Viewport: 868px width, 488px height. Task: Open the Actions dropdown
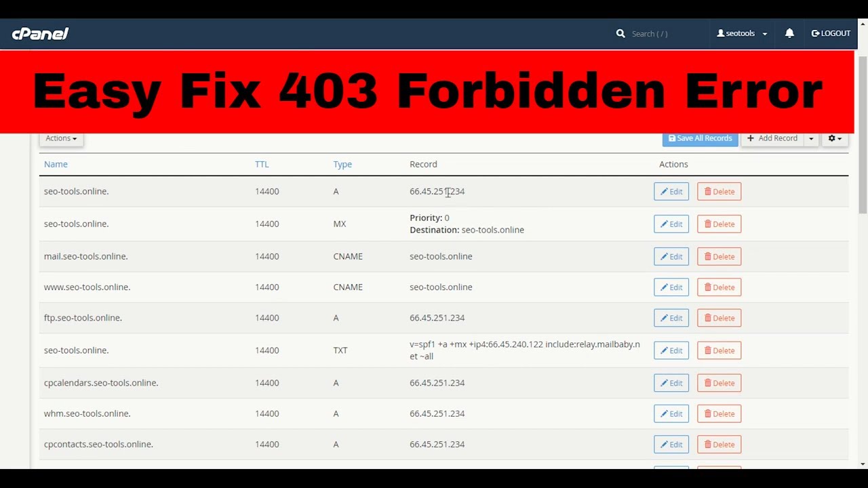[61, 138]
